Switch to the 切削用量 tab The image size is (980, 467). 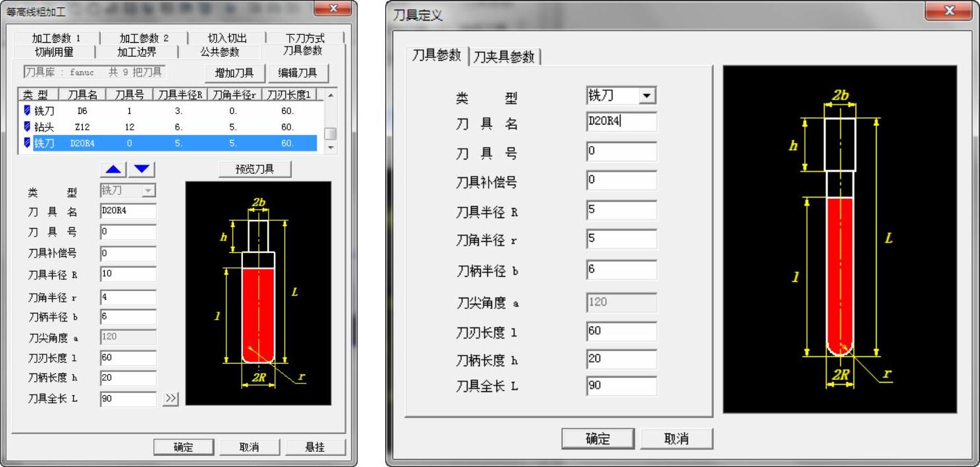point(54,52)
